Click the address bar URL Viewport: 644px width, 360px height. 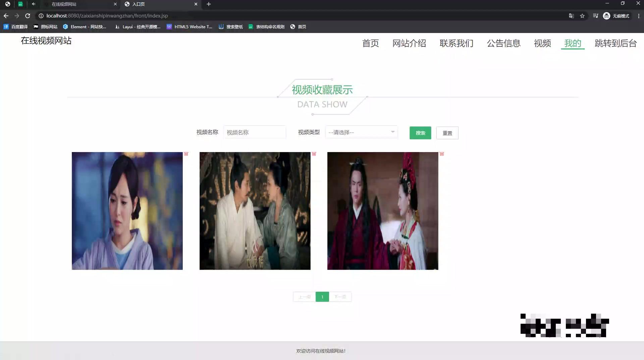click(x=107, y=16)
